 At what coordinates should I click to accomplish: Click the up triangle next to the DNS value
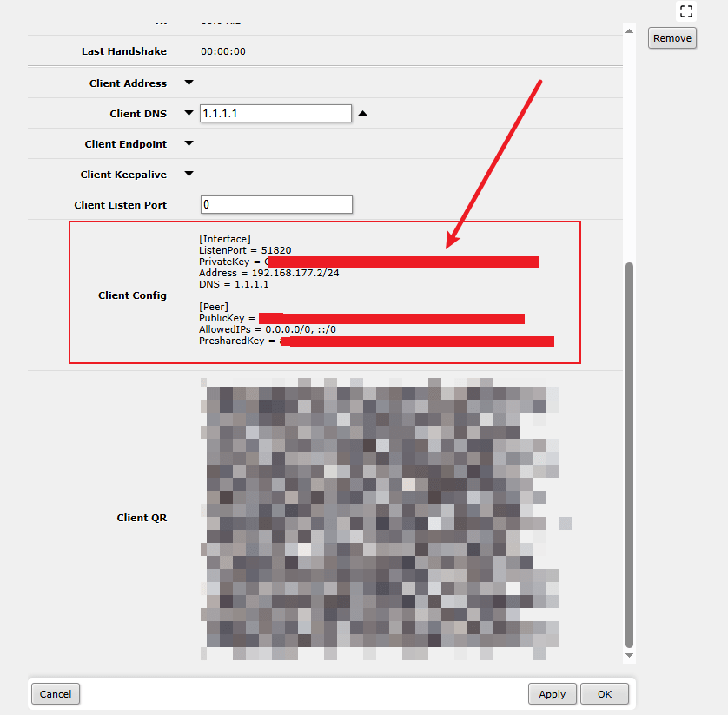[363, 113]
